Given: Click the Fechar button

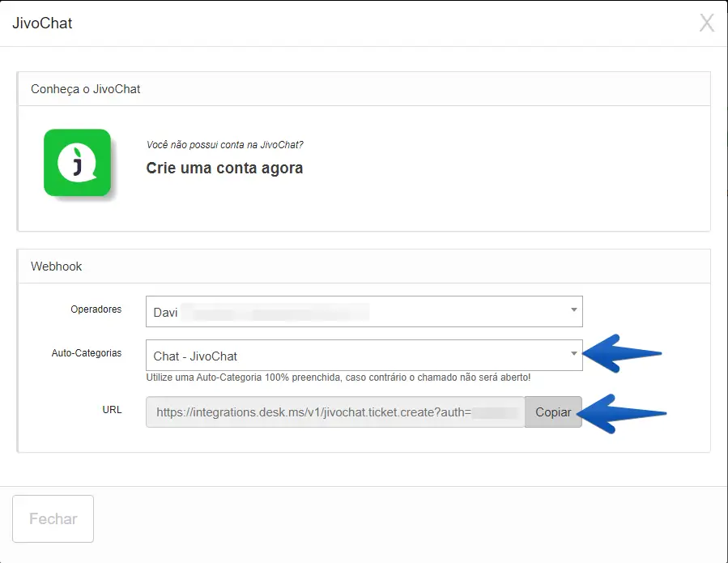Looking at the screenshot, I should click(53, 518).
